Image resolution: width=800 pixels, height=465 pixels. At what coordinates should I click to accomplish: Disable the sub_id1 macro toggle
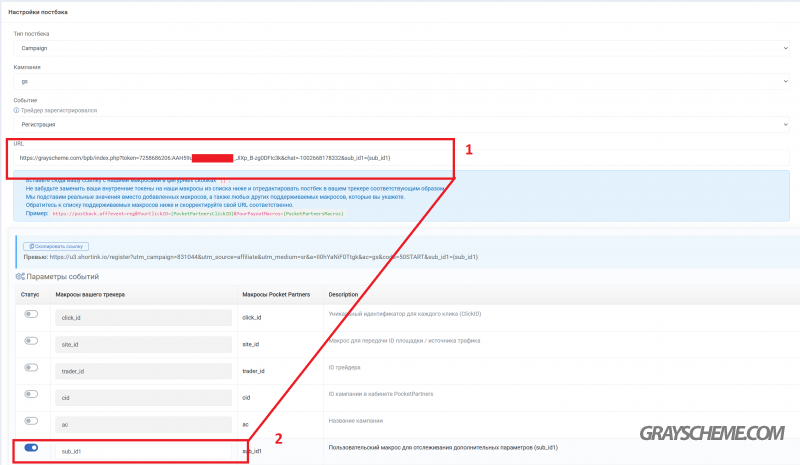click(x=30, y=448)
